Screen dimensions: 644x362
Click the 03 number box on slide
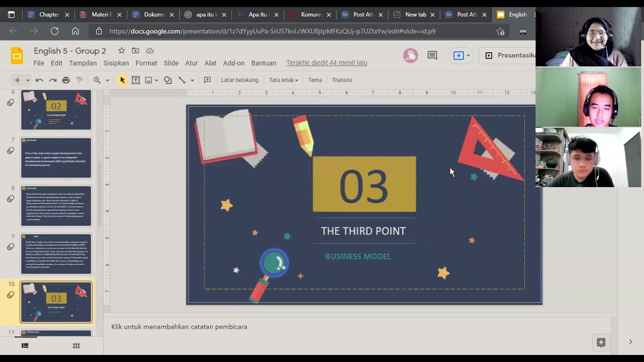click(x=364, y=185)
